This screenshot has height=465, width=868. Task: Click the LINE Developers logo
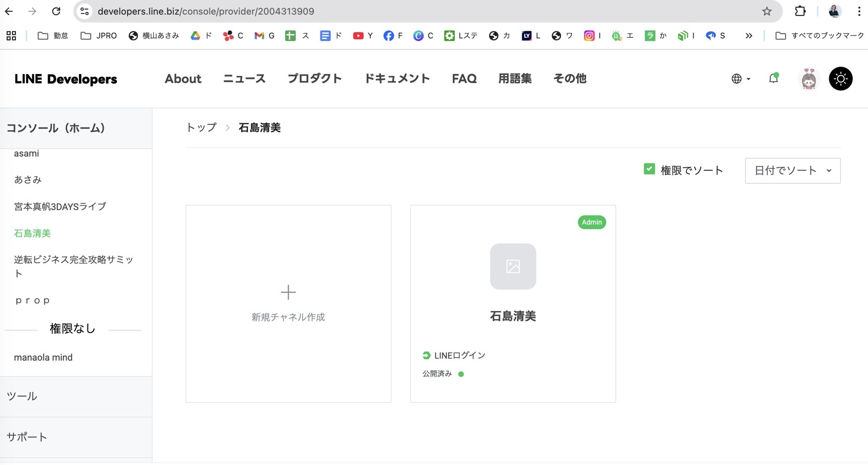click(66, 79)
